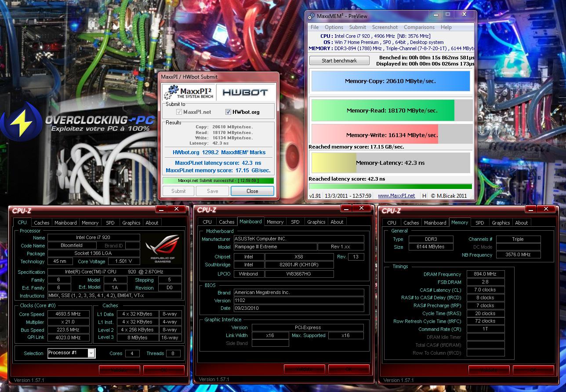Click OK button in left CPU-Z window
Viewport: 566px width, 392px height.
(x=164, y=370)
